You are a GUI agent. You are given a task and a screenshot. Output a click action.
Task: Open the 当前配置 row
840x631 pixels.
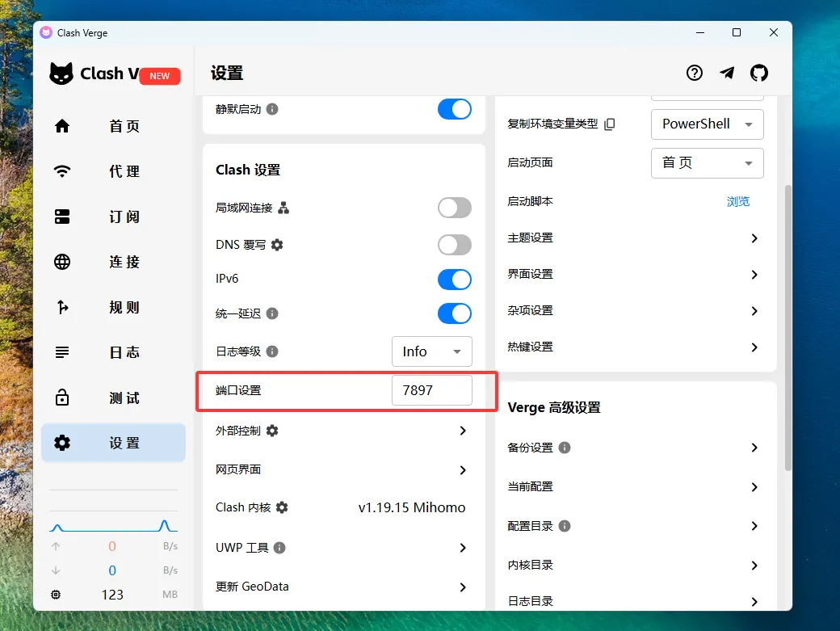click(x=636, y=487)
